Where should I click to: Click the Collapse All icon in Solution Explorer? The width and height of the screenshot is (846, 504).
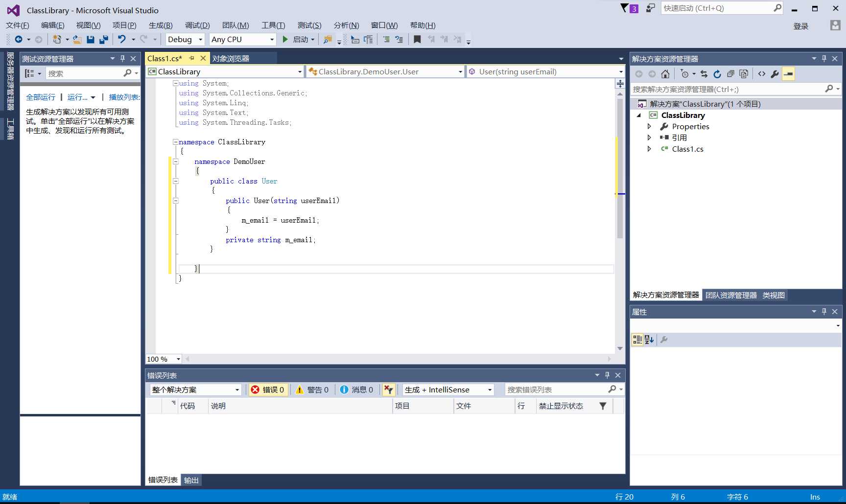730,74
